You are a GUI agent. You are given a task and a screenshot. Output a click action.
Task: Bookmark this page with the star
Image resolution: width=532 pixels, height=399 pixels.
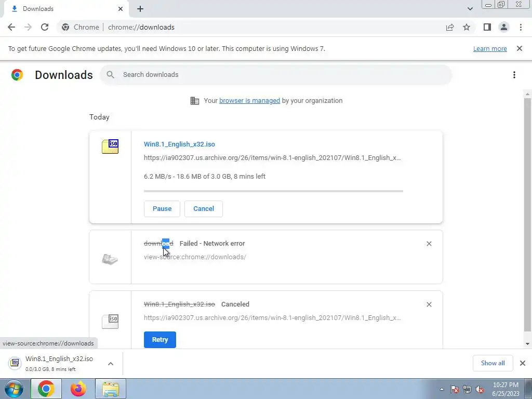(x=467, y=27)
